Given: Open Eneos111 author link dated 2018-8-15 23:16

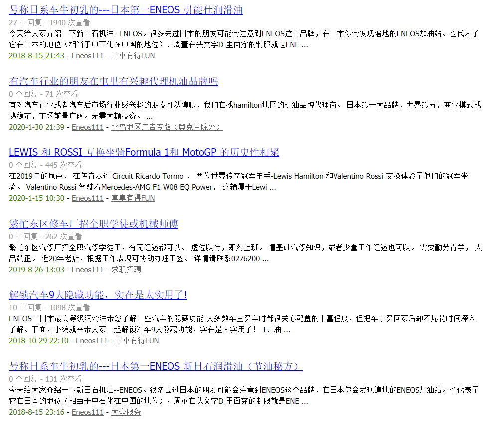Looking at the screenshot, I should point(87,412).
